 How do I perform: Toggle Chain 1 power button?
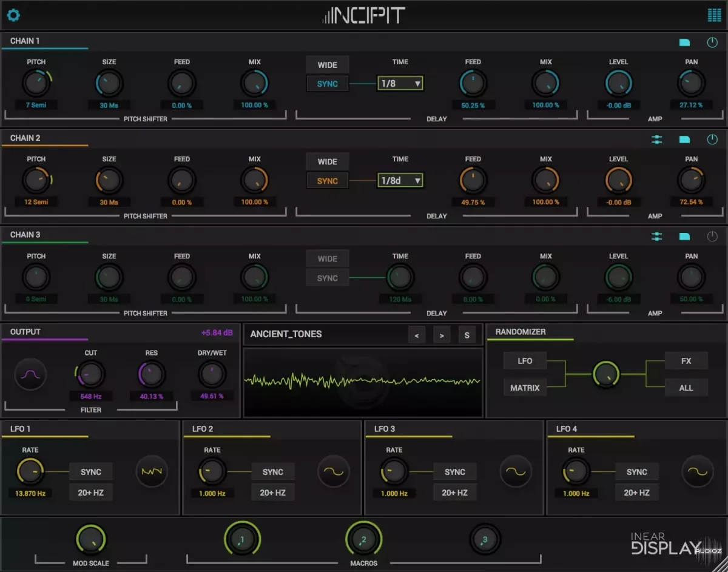(712, 42)
